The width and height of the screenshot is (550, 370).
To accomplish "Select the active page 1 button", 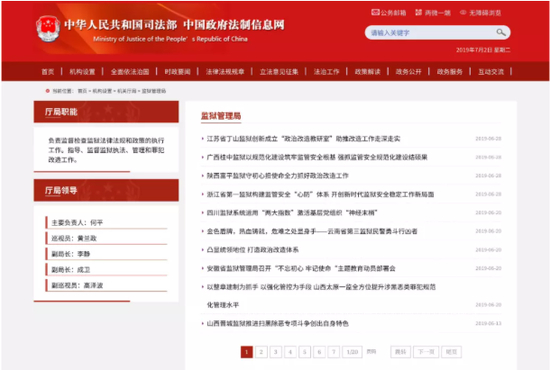I will point(247,352).
